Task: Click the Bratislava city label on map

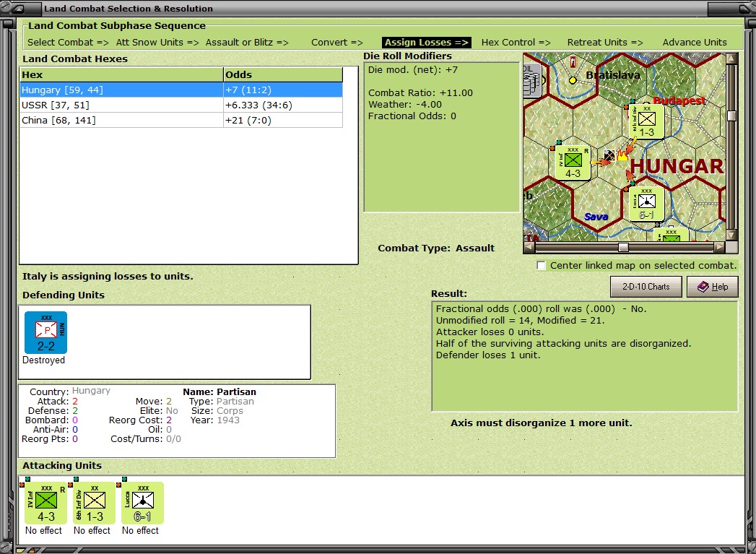Action: pos(613,75)
